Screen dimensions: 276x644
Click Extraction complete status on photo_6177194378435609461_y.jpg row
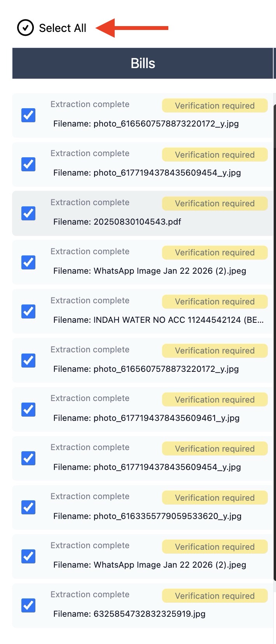click(90, 398)
